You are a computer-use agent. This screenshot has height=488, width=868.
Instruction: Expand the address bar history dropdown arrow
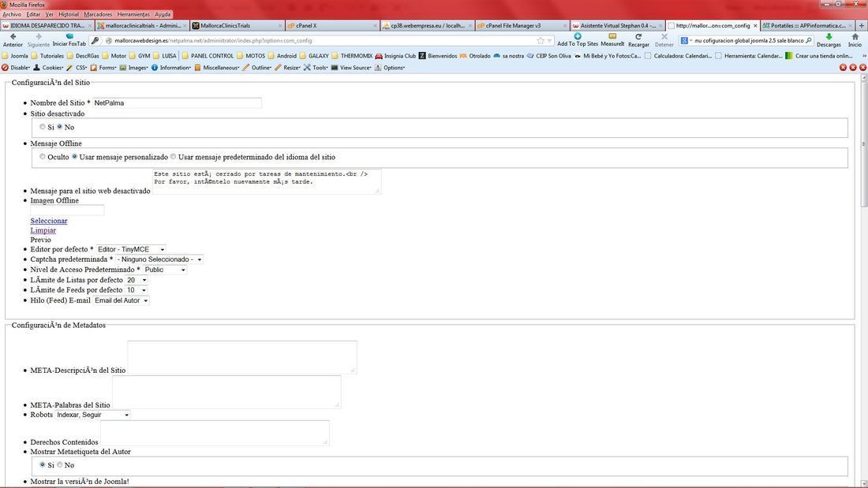549,40
